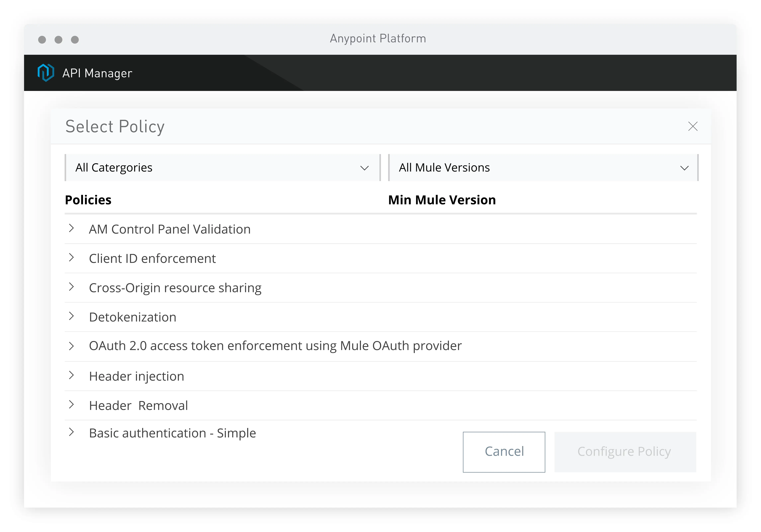Click the API Manager title text

coord(97,73)
